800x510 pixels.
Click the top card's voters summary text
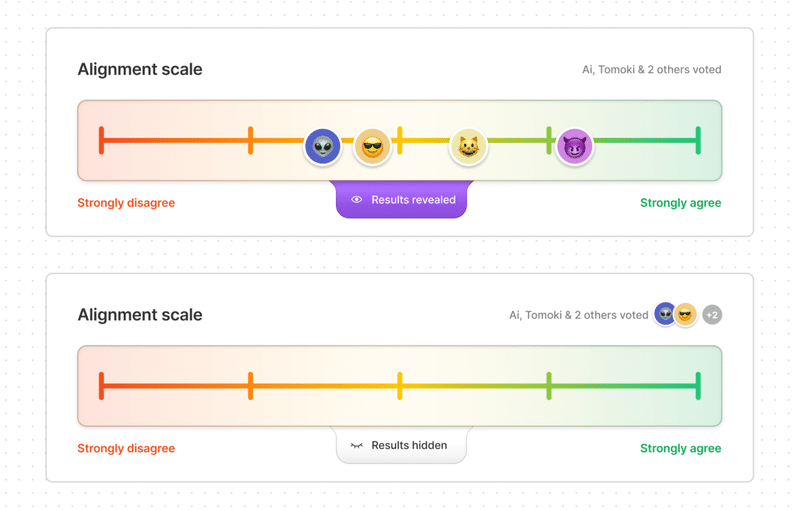tap(651, 70)
